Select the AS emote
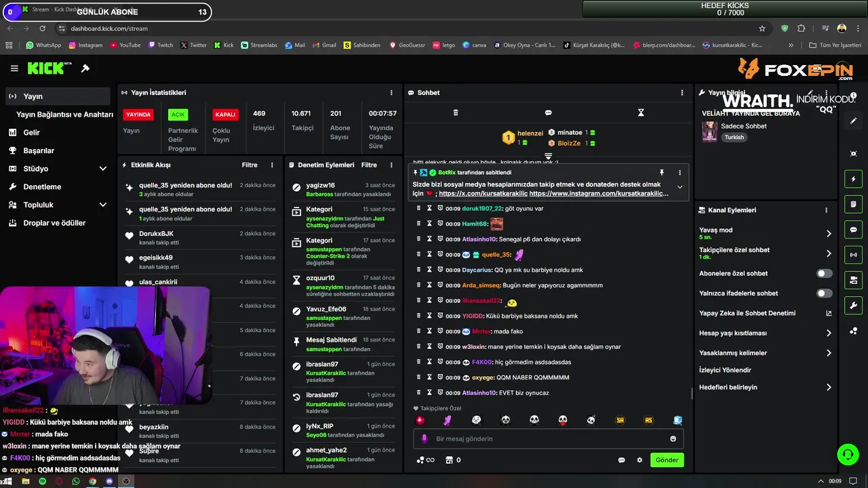This screenshot has height=488, width=868. [648, 420]
